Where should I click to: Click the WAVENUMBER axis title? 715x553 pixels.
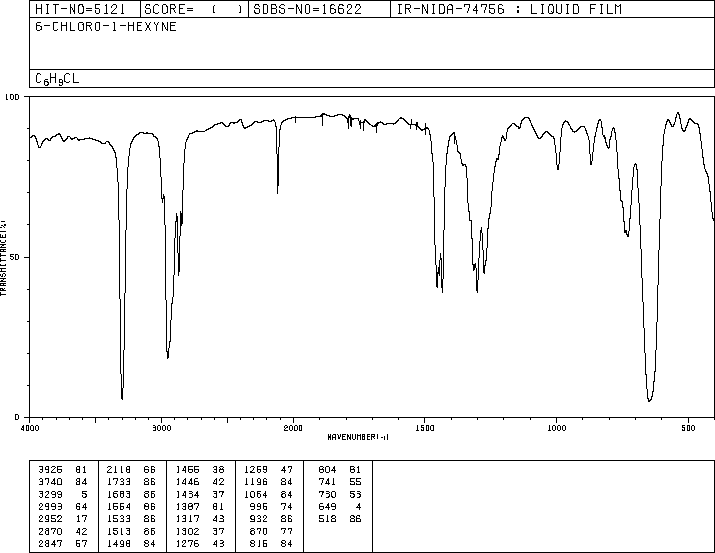358,437
